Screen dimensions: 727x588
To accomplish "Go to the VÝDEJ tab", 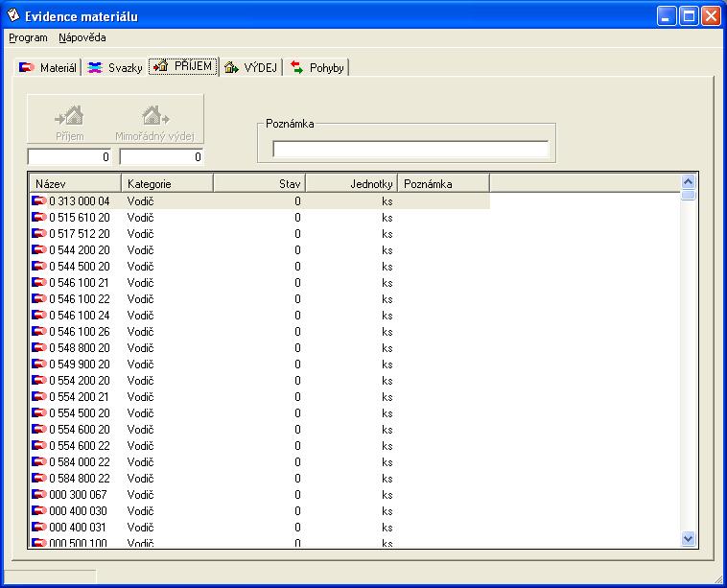I will [x=250, y=68].
